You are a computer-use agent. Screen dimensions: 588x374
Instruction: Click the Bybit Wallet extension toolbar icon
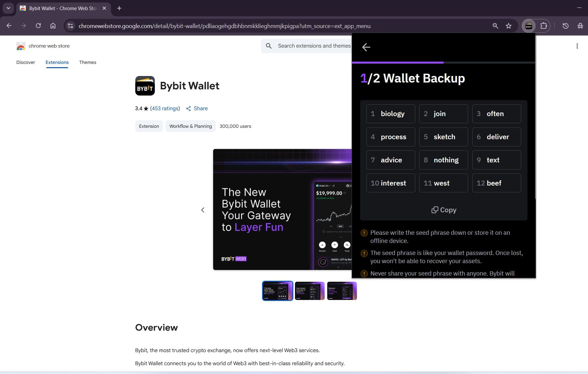[x=529, y=26]
